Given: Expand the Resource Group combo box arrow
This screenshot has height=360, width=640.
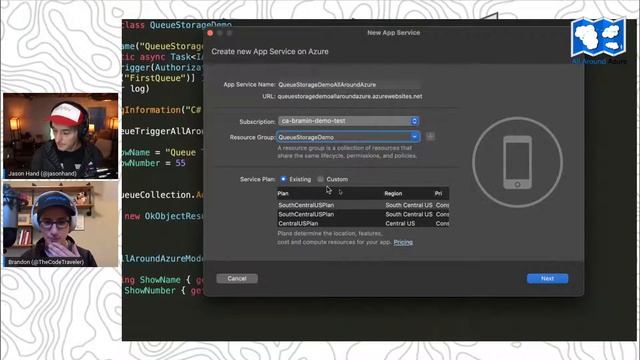Looking at the screenshot, I should [414, 137].
